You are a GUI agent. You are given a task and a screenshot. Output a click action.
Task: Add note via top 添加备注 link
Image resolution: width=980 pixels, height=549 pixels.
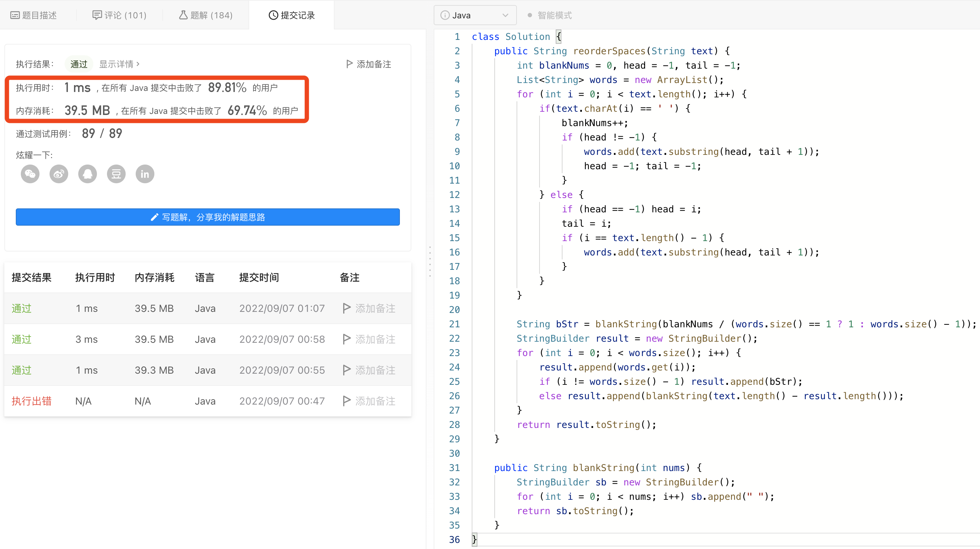click(368, 64)
